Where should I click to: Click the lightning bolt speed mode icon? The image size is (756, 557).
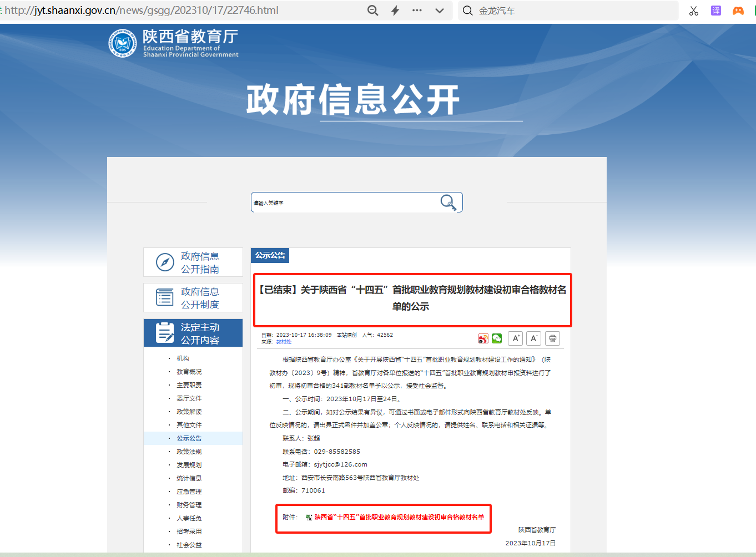pos(395,11)
